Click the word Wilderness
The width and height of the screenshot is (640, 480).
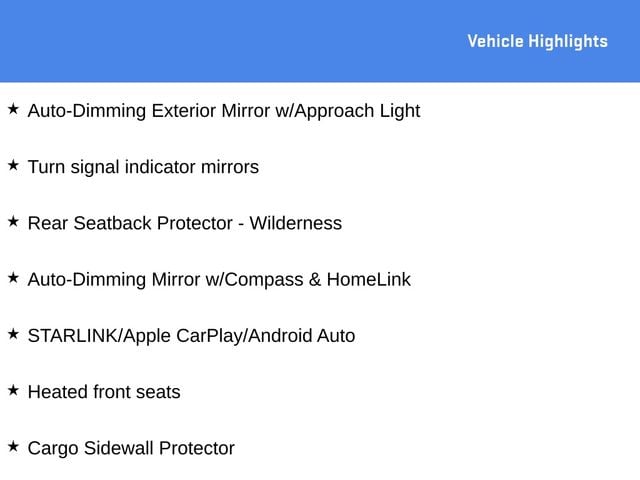coord(295,223)
